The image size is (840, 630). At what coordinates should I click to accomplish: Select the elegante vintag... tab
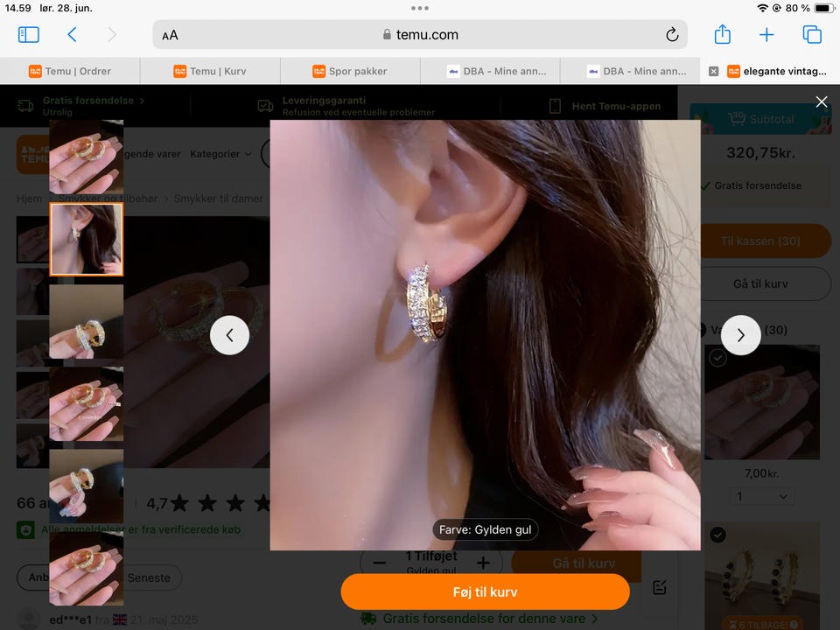coord(777,71)
